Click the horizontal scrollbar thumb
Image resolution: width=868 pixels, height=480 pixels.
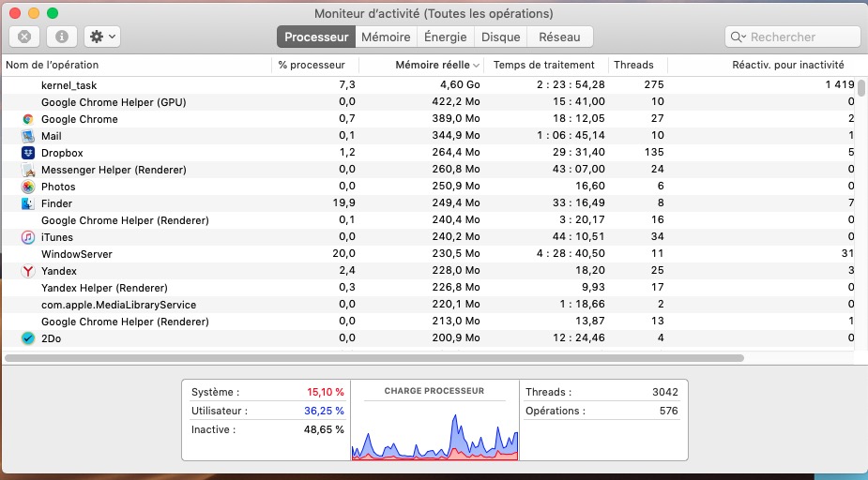click(374, 358)
